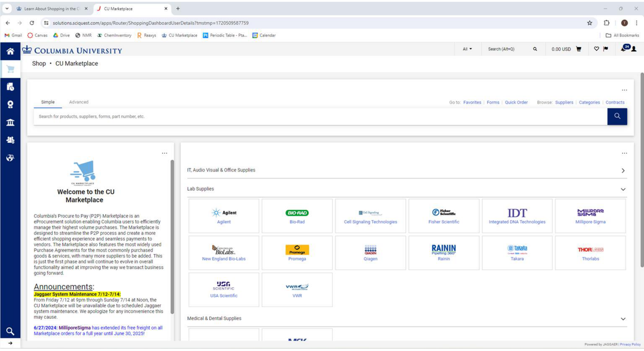
Task: Click the blue magnifier search button
Action: tap(617, 116)
